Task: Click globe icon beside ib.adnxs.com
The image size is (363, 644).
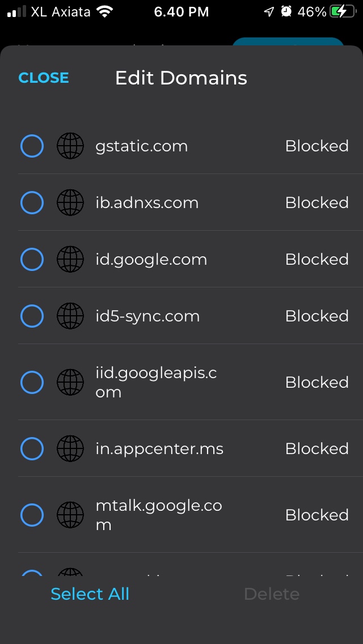Action: [x=70, y=203]
